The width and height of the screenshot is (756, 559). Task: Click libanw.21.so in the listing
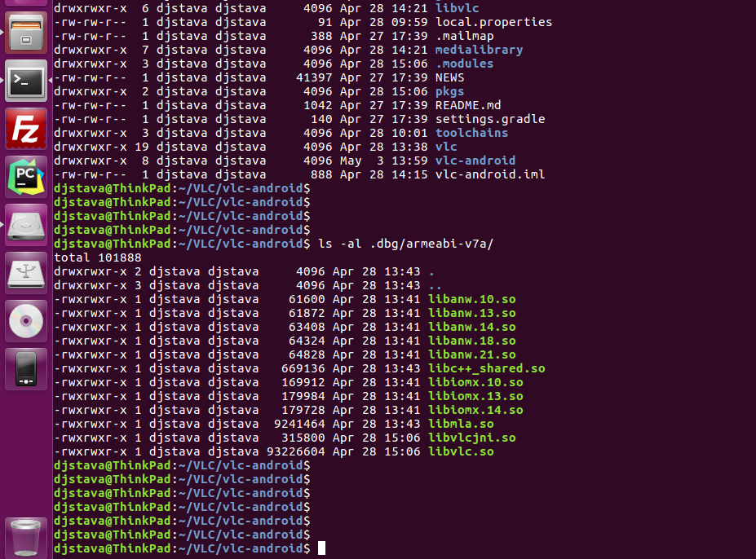pos(471,354)
